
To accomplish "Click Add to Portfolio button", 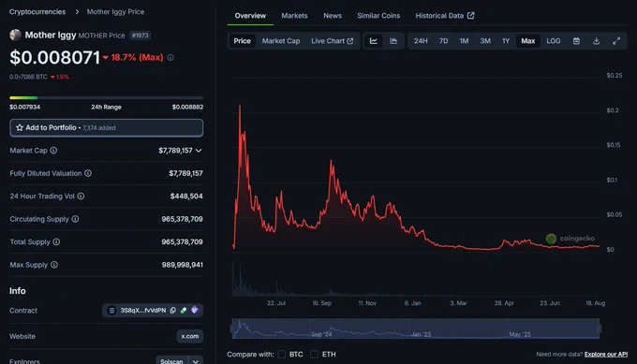I will tap(107, 127).
